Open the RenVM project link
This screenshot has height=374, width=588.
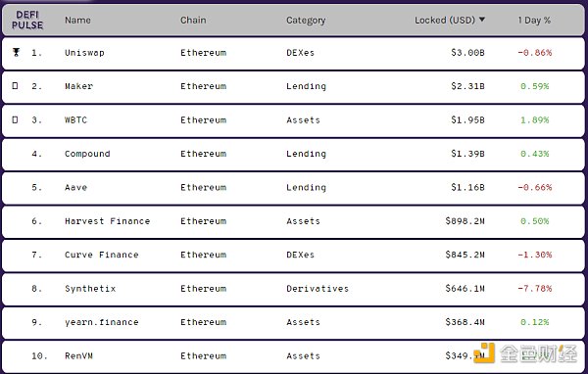78,356
